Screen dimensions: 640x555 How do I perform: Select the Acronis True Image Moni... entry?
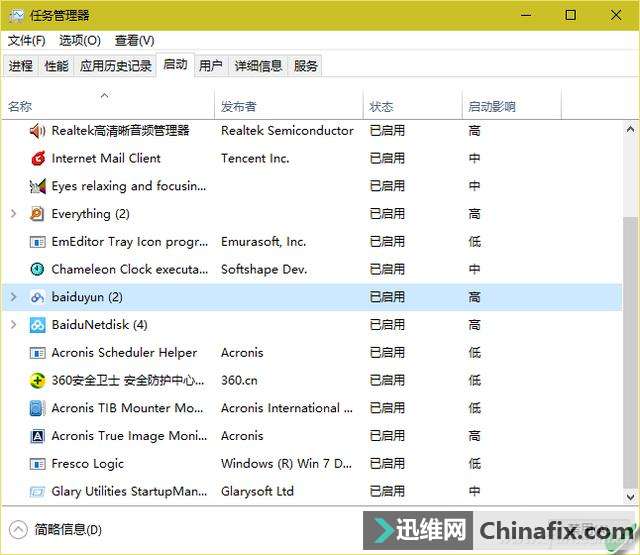coord(129,436)
